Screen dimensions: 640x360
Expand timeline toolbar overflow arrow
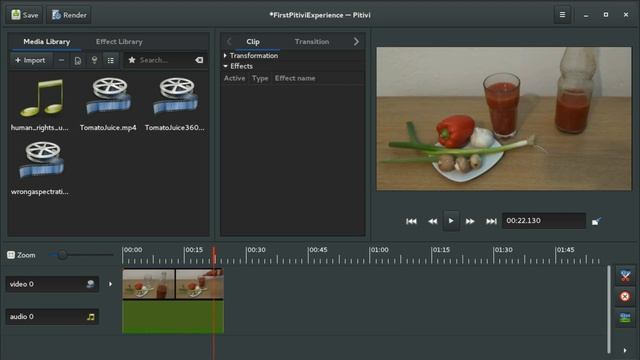coord(625,350)
